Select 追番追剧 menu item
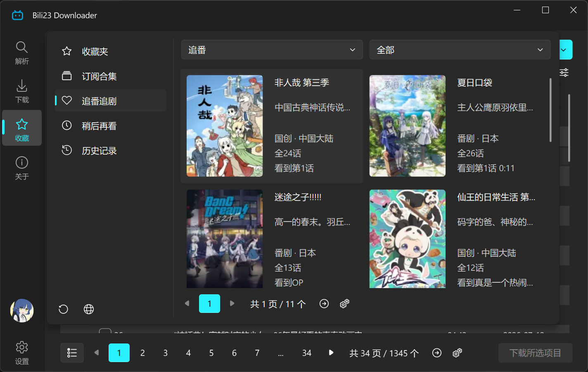This screenshot has width=588, height=372. (x=110, y=101)
